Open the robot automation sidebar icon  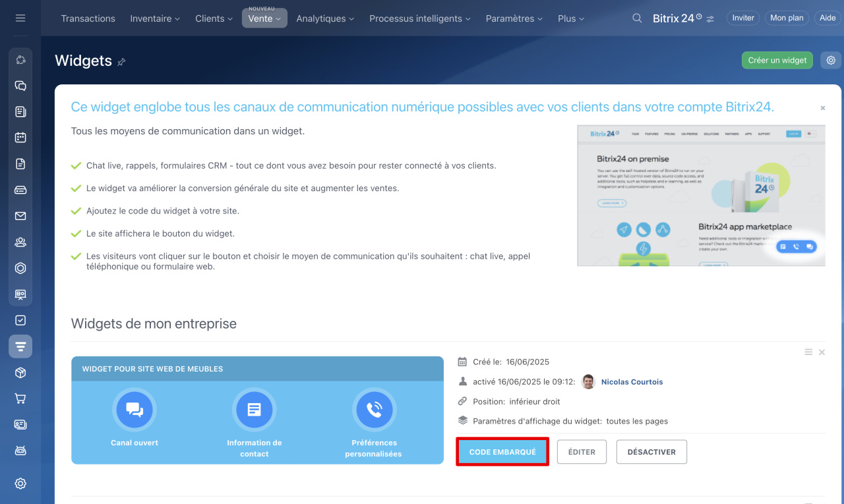pyautogui.click(x=20, y=451)
